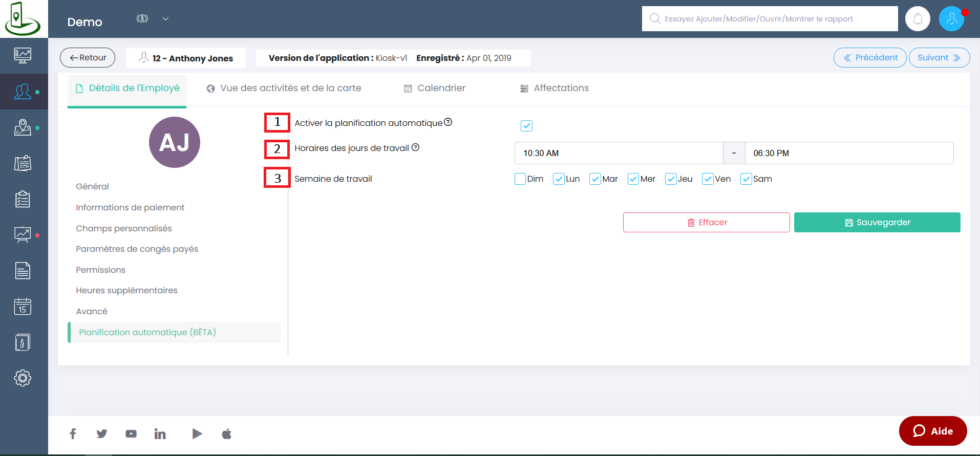Uncheck Activer la planification automatique checkbox
Image resolution: width=980 pixels, height=456 pixels.
point(526,126)
